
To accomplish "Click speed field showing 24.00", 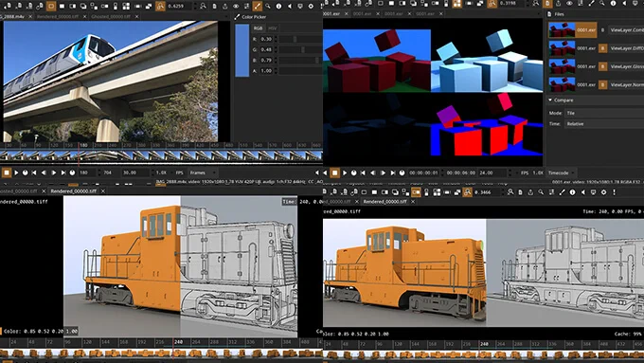I will 492,172.
